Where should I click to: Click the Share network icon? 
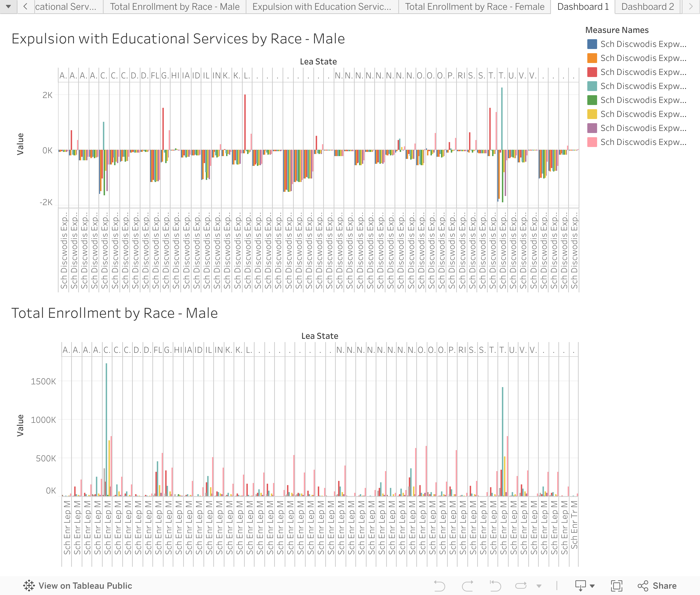[x=643, y=586]
